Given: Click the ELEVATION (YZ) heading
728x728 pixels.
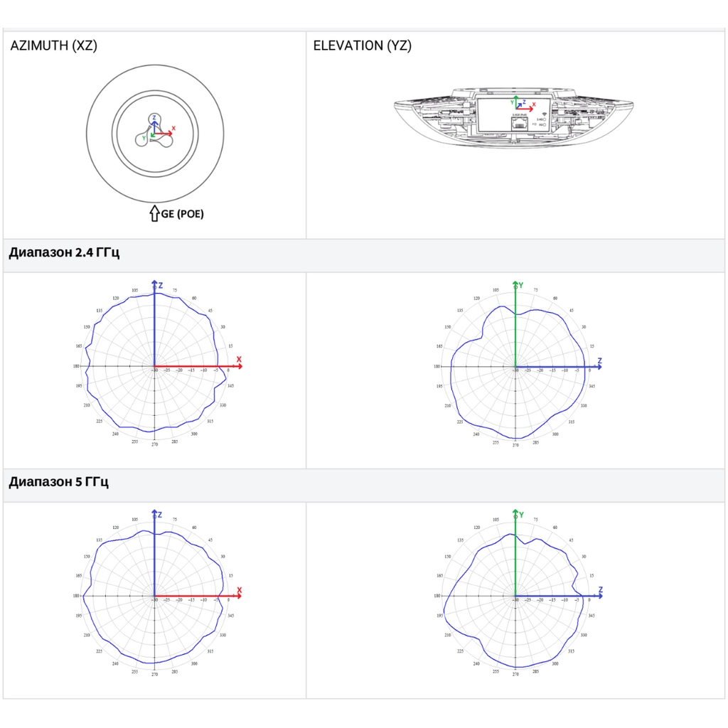Looking at the screenshot, I should click(x=362, y=45).
